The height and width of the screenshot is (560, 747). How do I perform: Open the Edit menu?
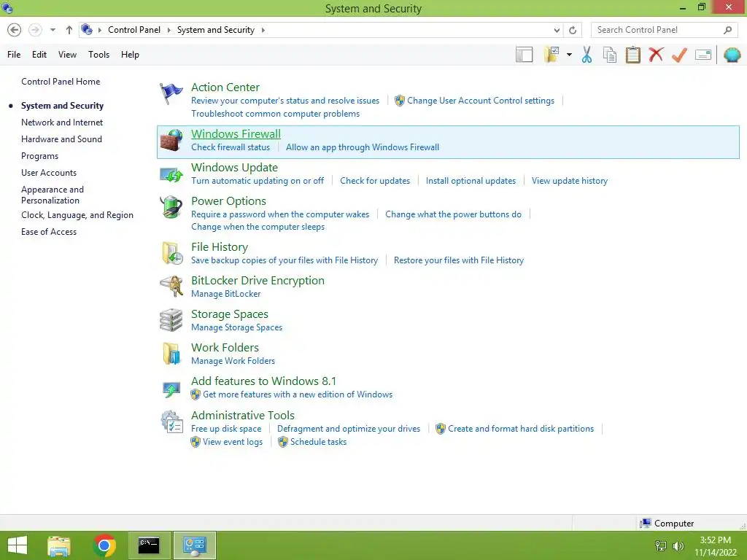pos(39,55)
